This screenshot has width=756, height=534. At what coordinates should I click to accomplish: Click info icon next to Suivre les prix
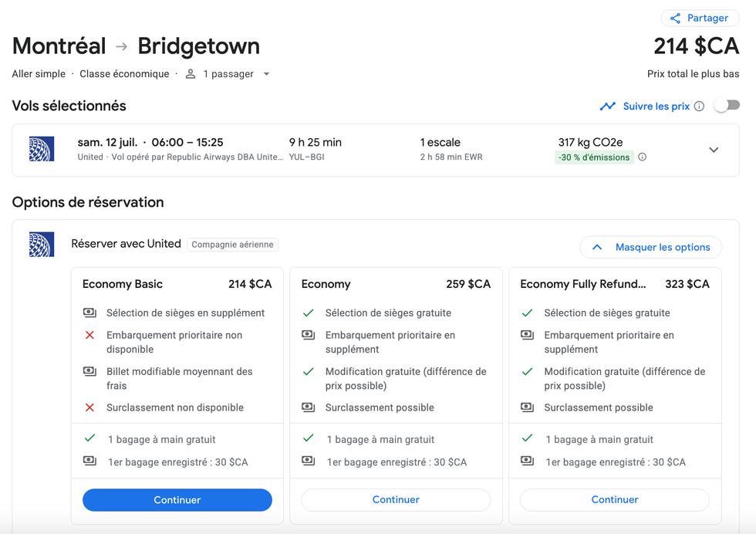click(699, 106)
